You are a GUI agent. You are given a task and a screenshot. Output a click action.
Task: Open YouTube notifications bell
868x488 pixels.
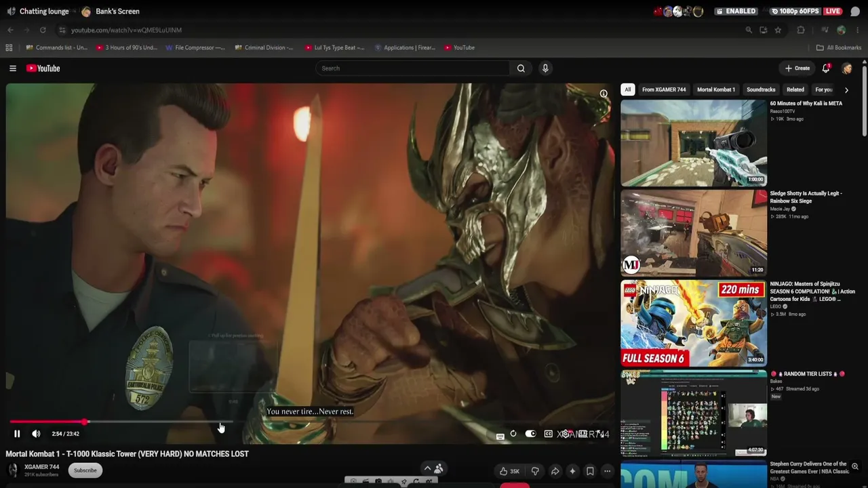[826, 68]
